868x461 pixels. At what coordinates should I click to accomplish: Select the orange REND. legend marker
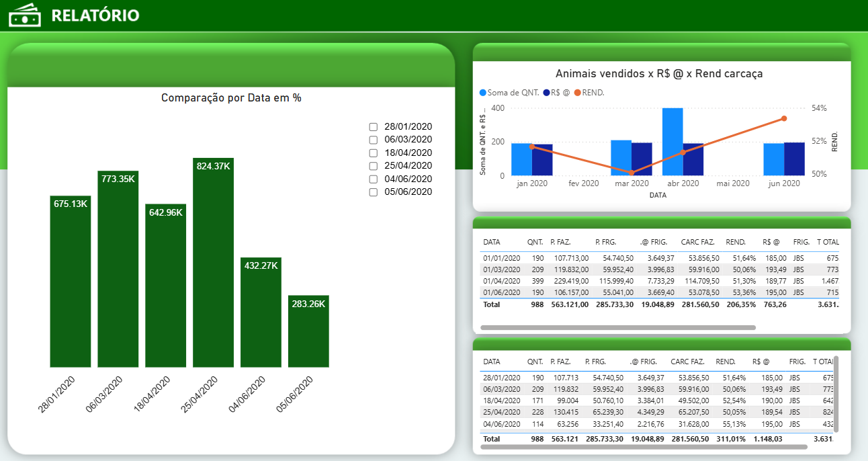pyautogui.click(x=577, y=93)
